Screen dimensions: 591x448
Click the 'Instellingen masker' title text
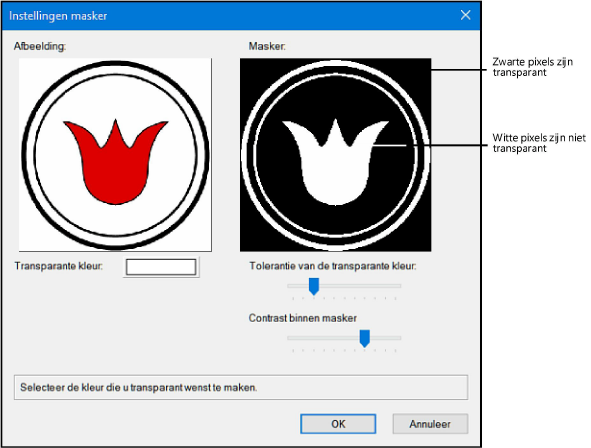[58, 16]
